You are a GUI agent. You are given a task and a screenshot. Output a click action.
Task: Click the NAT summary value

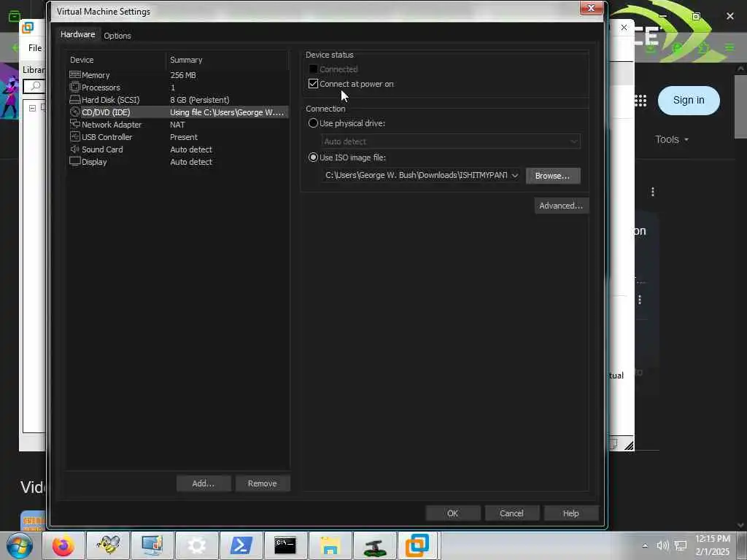click(x=177, y=125)
